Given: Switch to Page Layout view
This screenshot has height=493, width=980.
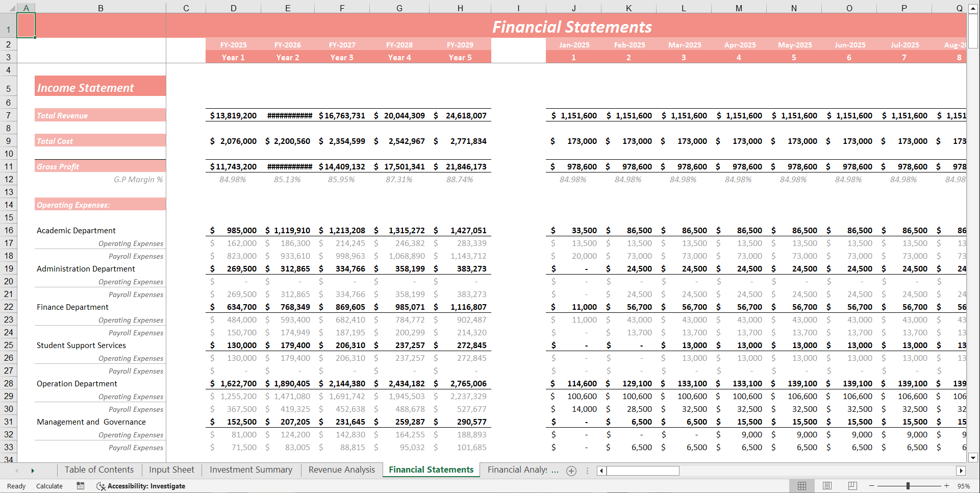Looking at the screenshot, I should coord(827,486).
